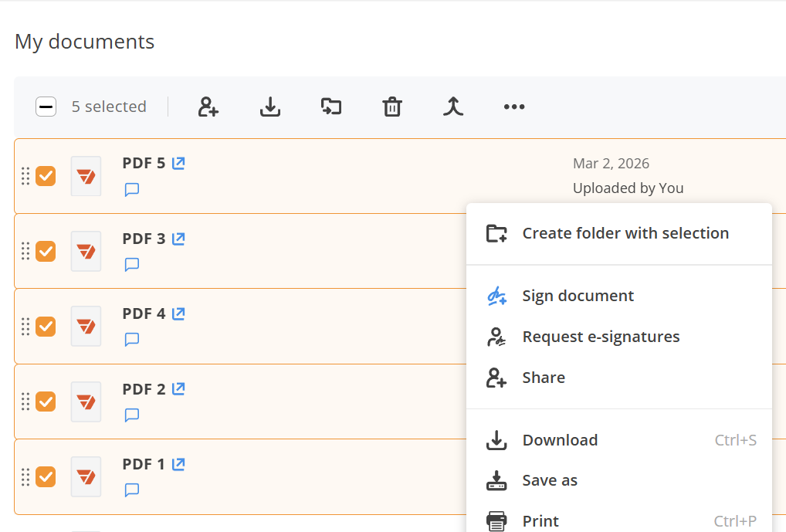786x532 pixels.
Task: Click the move-to-folder icon in toolbar
Action: 331,107
